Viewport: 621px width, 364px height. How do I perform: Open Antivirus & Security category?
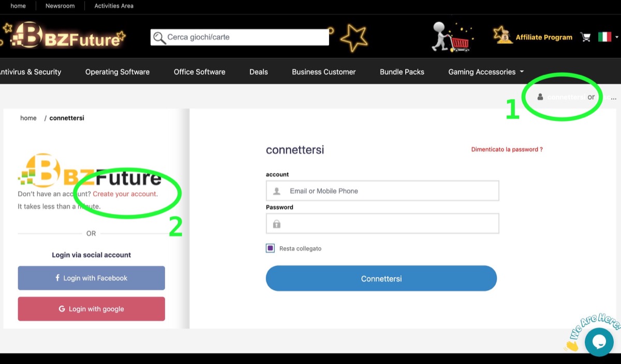click(29, 72)
